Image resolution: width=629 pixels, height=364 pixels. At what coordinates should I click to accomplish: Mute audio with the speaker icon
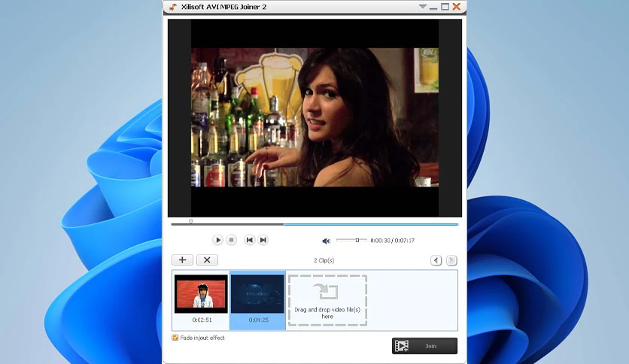[x=326, y=241]
